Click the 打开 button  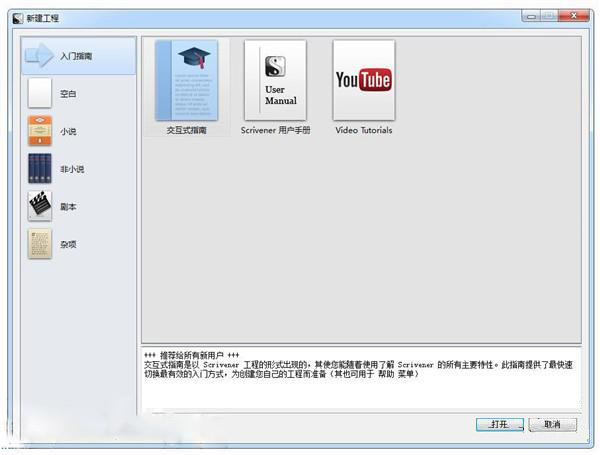point(500,424)
